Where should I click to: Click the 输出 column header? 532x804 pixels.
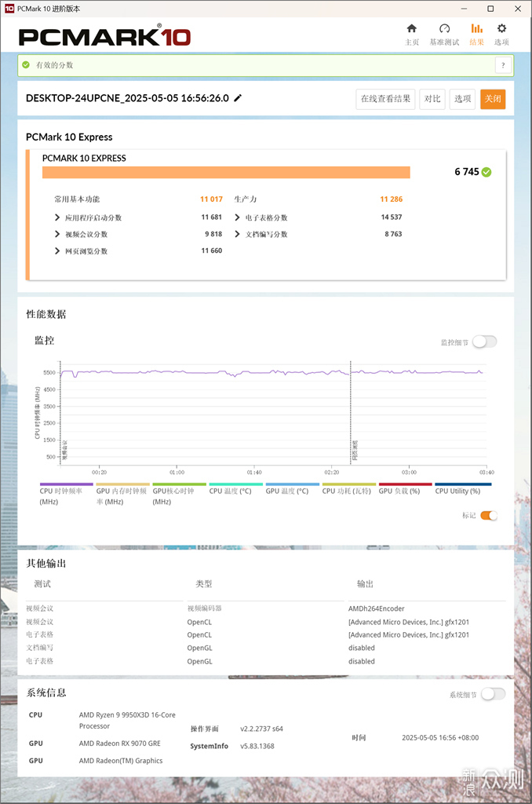point(365,584)
